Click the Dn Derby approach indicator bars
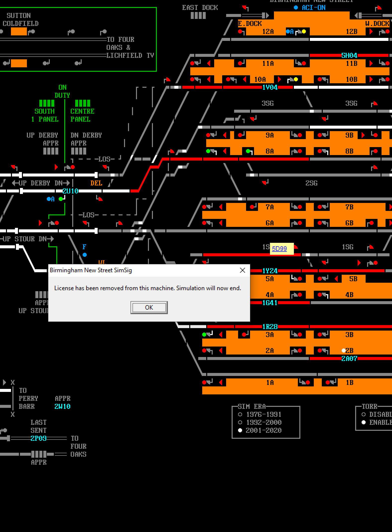 79,151
